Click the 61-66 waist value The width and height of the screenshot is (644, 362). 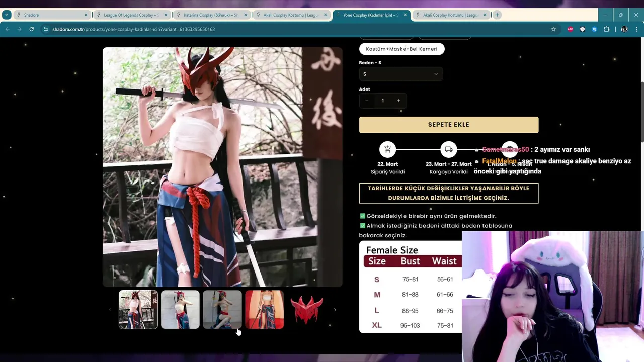point(445,295)
